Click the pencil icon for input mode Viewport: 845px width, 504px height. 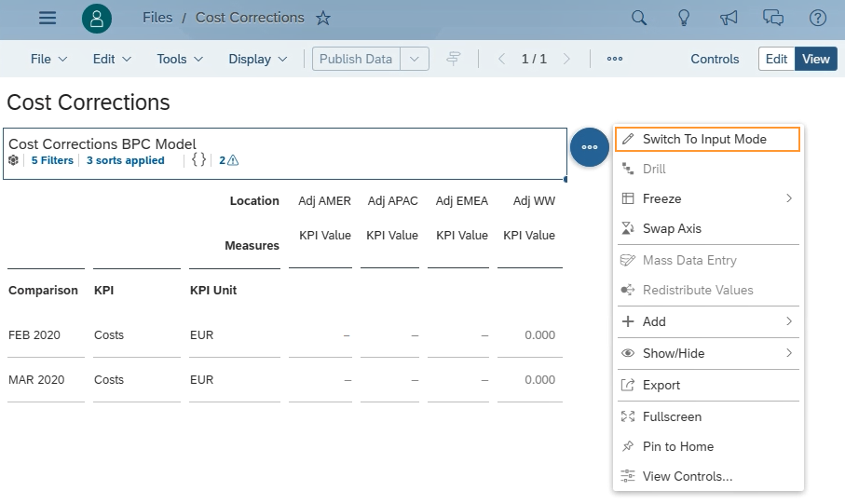pos(628,139)
